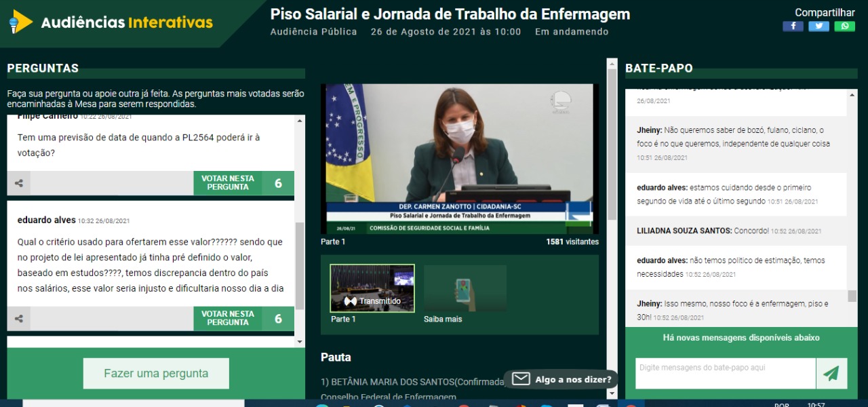Click the Audiências Interativas logo
868x407 pixels.
pyautogui.click(x=111, y=22)
